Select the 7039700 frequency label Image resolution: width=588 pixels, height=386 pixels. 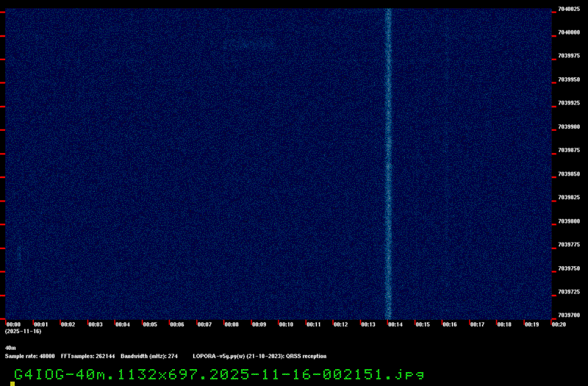click(569, 315)
